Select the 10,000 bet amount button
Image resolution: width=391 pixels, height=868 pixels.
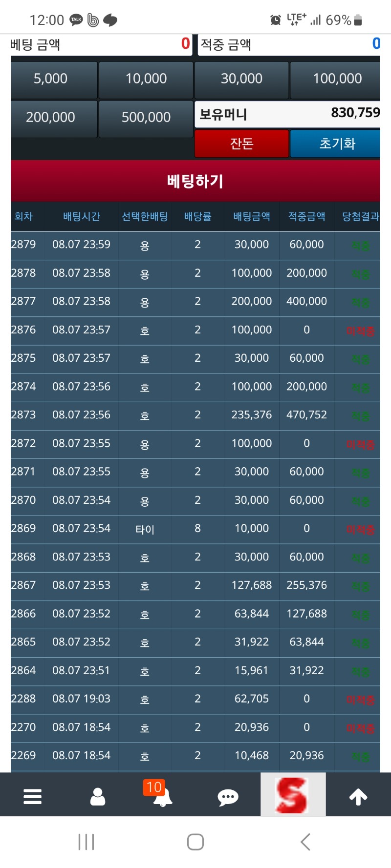click(146, 80)
